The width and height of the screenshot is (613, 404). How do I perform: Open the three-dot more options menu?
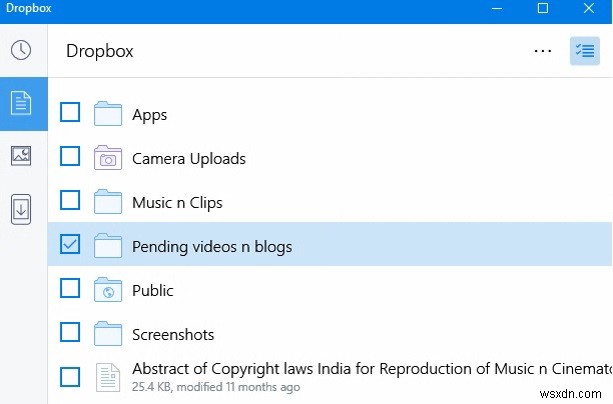tap(543, 51)
